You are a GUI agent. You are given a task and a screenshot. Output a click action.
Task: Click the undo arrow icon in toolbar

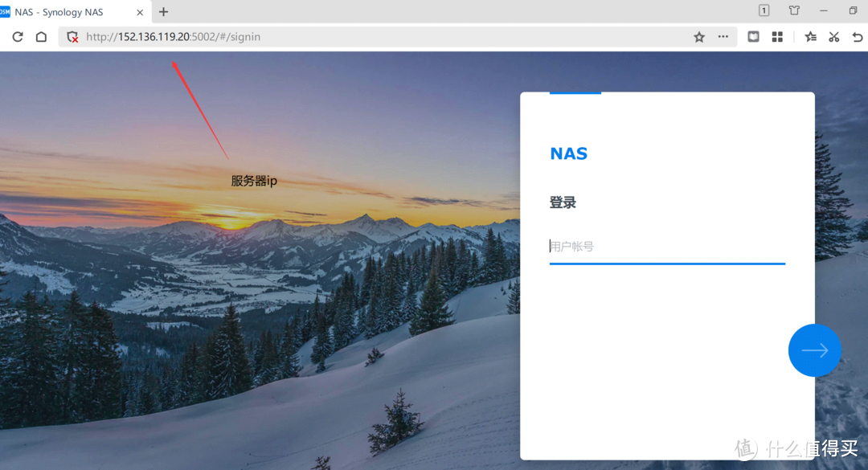click(x=857, y=37)
